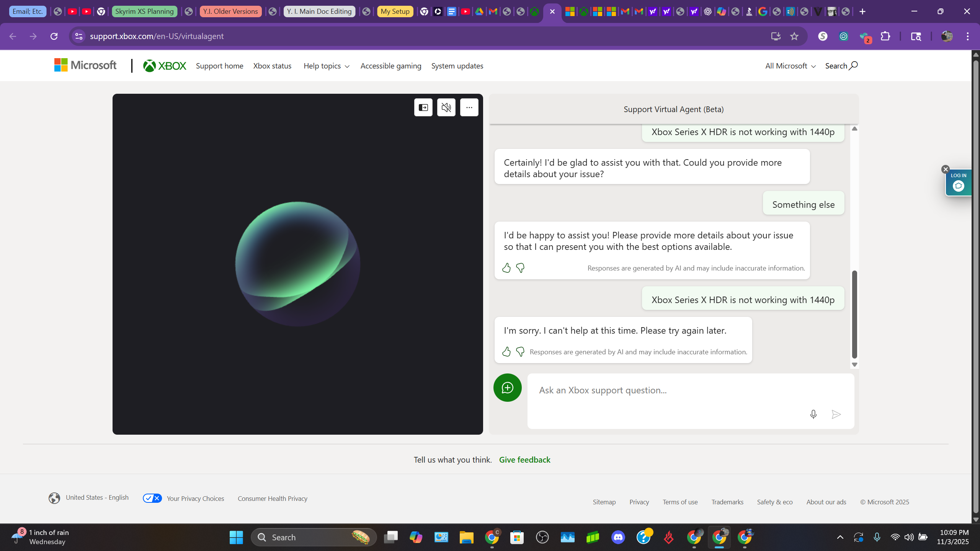Open the Support home page
The height and width of the screenshot is (551, 980).
point(219,66)
